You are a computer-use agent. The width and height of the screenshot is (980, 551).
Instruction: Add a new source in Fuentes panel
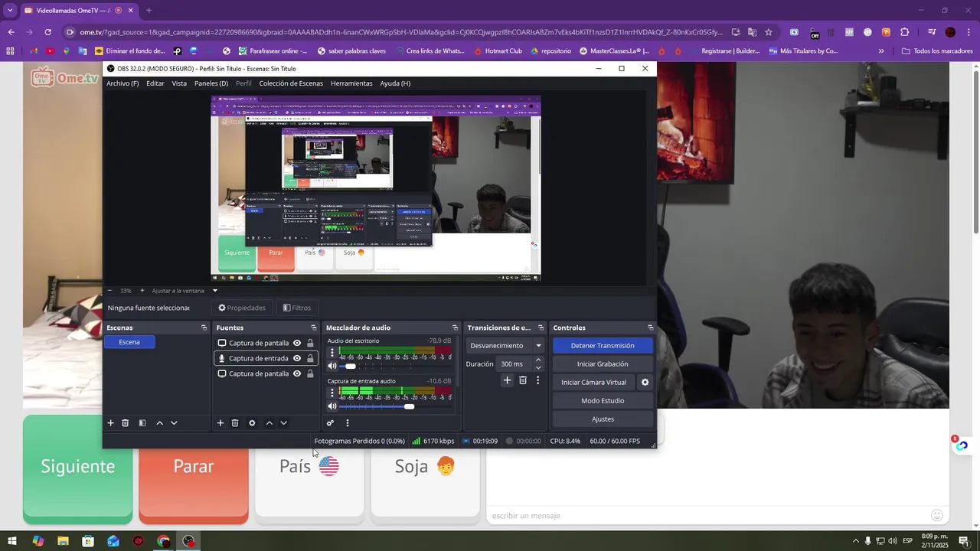tap(220, 423)
